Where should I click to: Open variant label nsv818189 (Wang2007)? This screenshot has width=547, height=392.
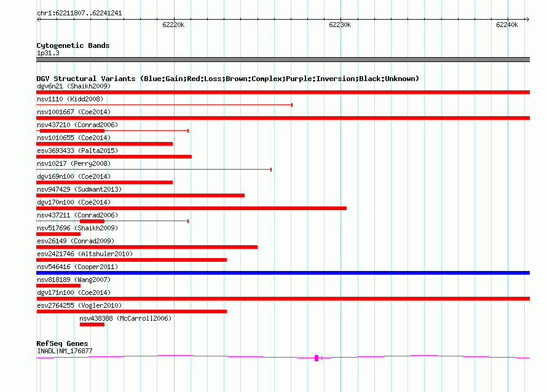click(74, 280)
